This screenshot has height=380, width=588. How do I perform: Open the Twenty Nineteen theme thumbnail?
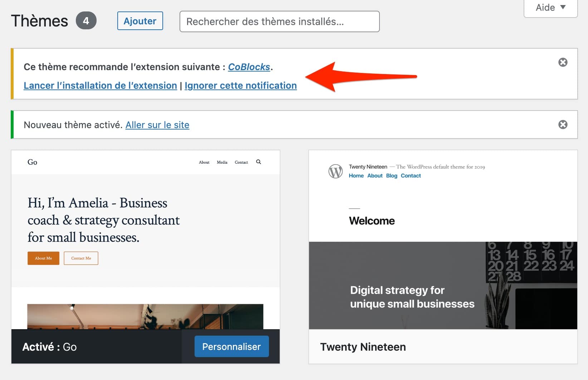[443, 240]
